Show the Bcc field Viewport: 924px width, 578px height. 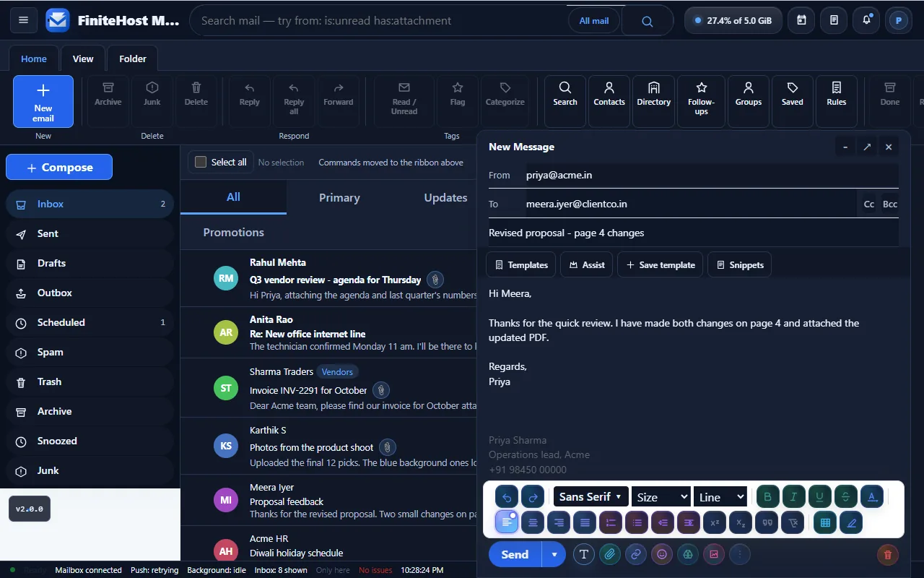click(890, 204)
